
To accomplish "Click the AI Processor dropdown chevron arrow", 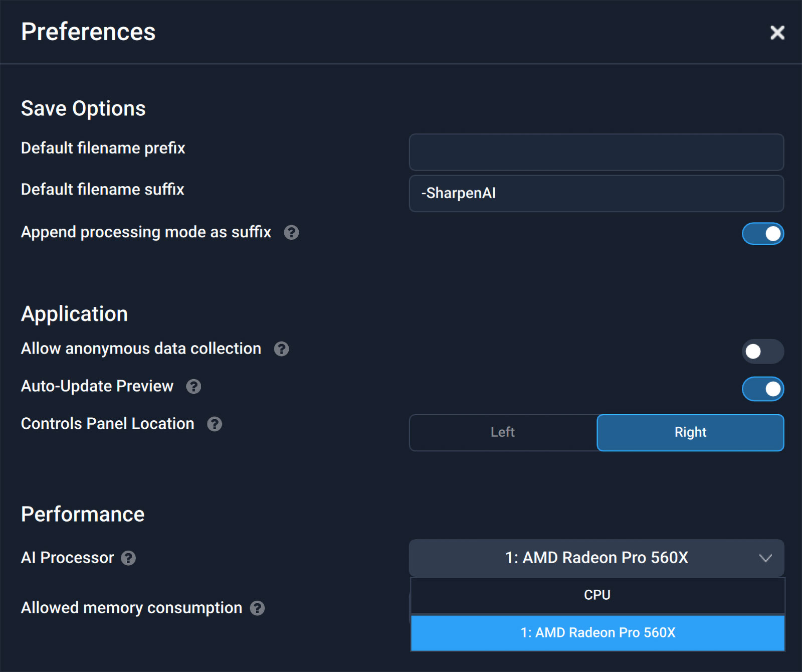I will [765, 558].
